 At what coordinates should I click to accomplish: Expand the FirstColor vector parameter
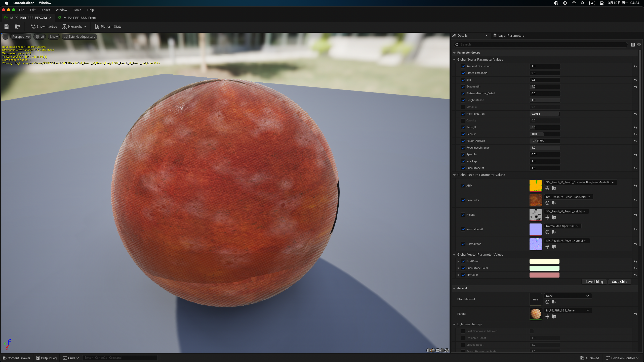coord(458,261)
